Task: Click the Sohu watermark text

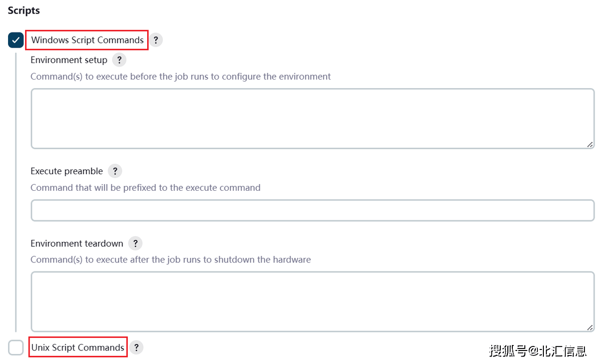Action: coord(538,350)
